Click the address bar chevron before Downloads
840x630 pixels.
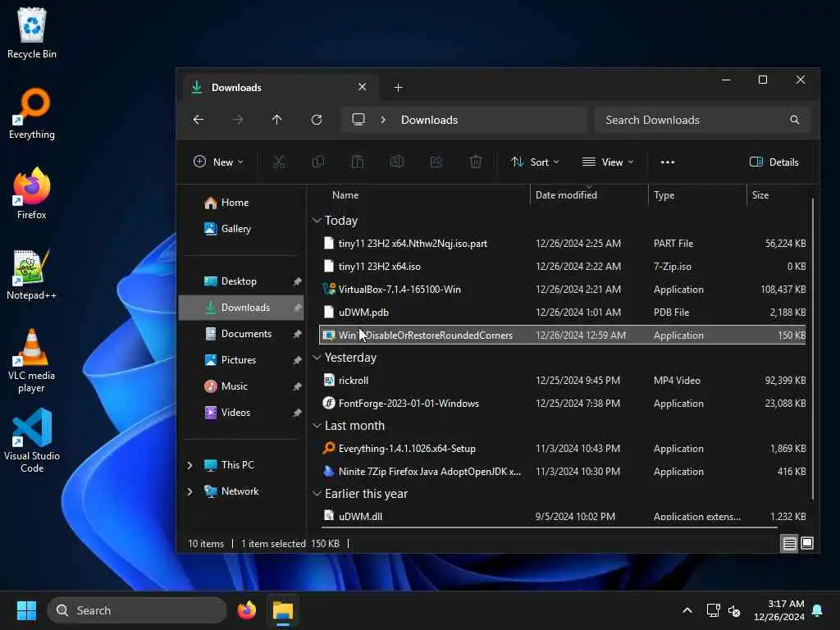[383, 120]
